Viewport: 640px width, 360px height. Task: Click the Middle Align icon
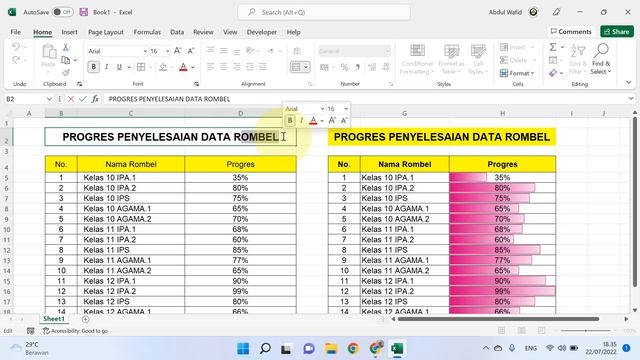click(x=224, y=51)
